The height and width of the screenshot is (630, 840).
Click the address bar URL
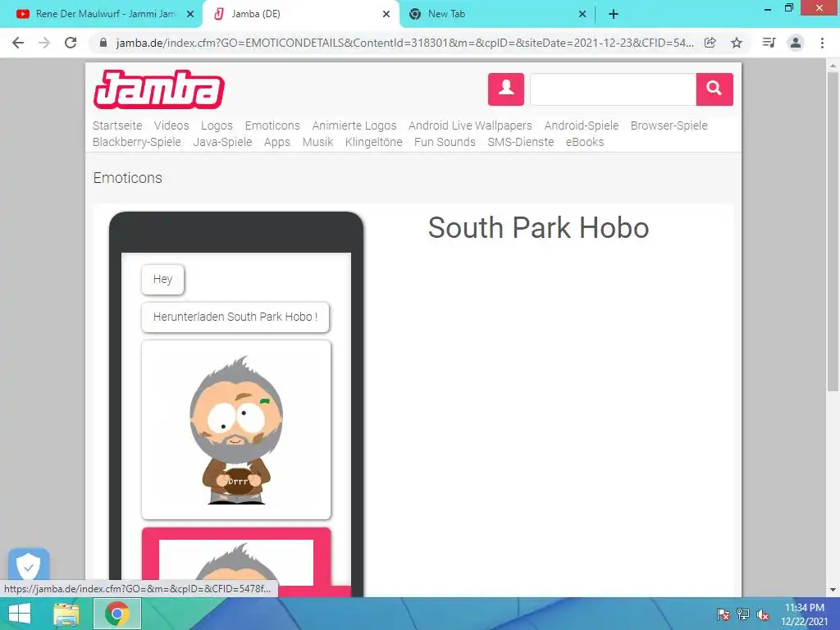[x=404, y=43]
